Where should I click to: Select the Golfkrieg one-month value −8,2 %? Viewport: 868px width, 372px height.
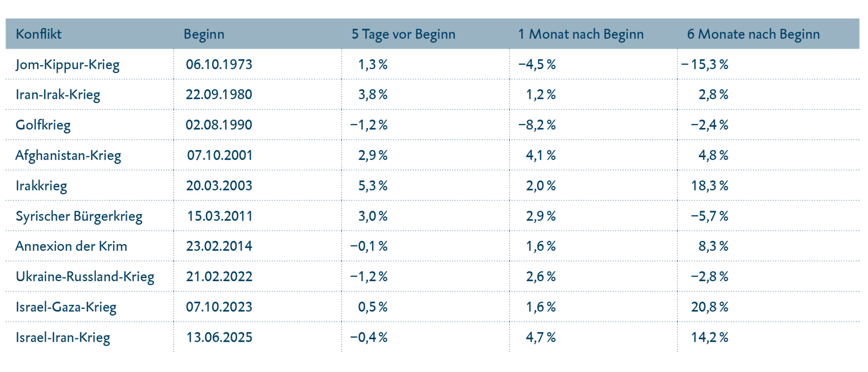coord(537,125)
